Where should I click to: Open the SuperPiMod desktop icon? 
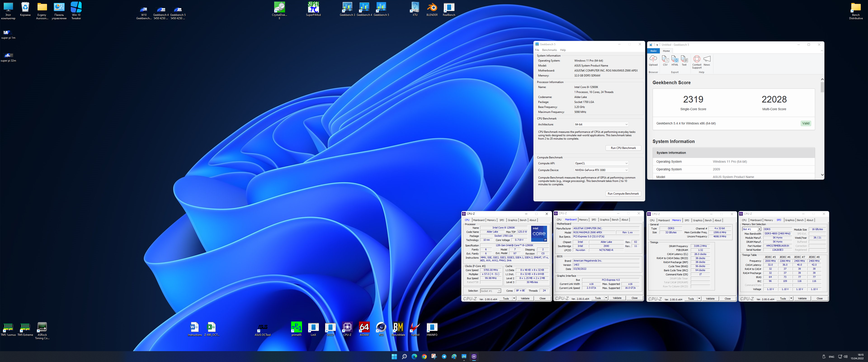pyautogui.click(x=313, y=9)
